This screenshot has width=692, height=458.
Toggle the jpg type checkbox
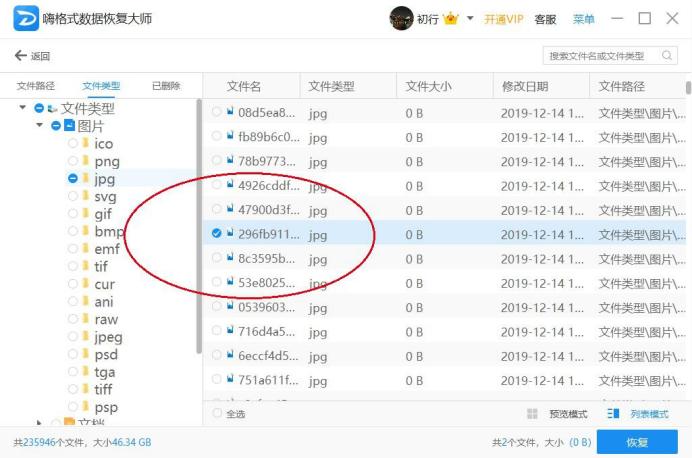tap(73, 178)
